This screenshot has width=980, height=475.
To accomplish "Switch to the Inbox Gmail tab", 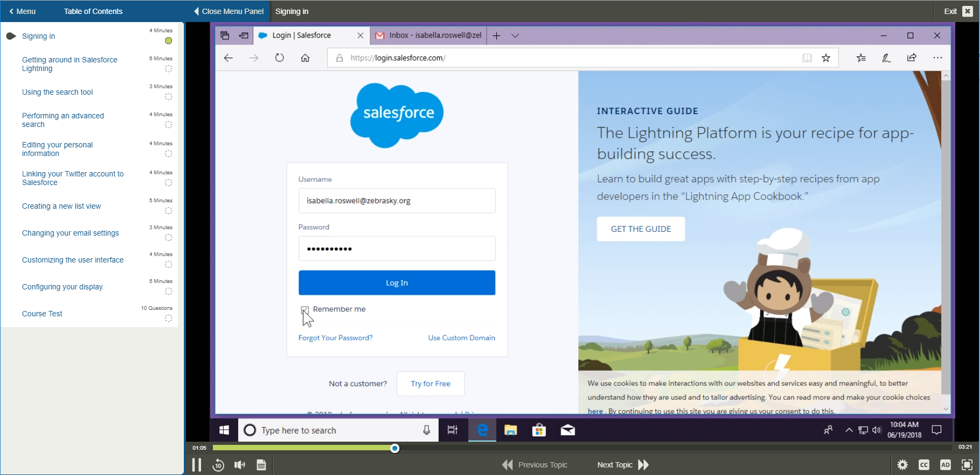I will [429, 36].
